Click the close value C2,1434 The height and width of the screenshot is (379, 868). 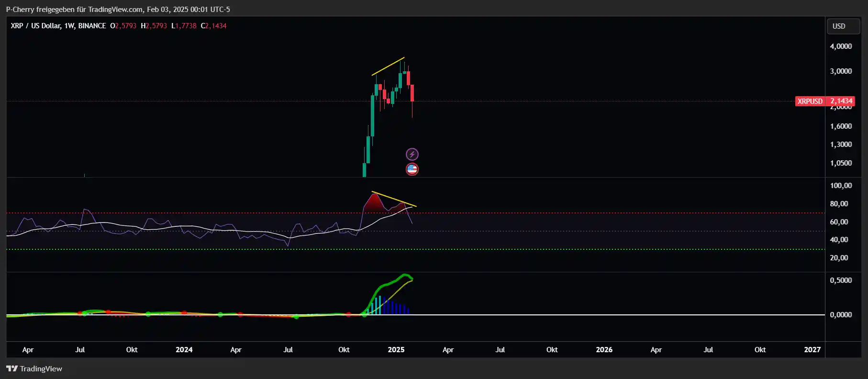pyautogui.click(x=213, y=26)
